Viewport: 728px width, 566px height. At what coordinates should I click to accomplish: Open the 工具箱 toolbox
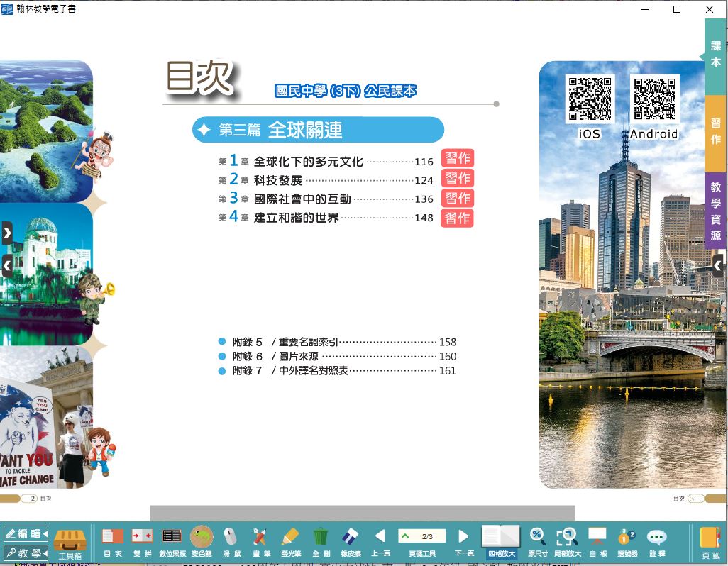[70, 543]
